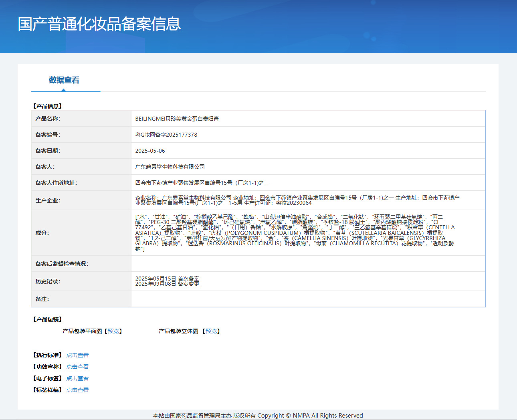Click the 产品包装 section header
The height and width of the screenshot is (420, 517).
pos(47,319)
